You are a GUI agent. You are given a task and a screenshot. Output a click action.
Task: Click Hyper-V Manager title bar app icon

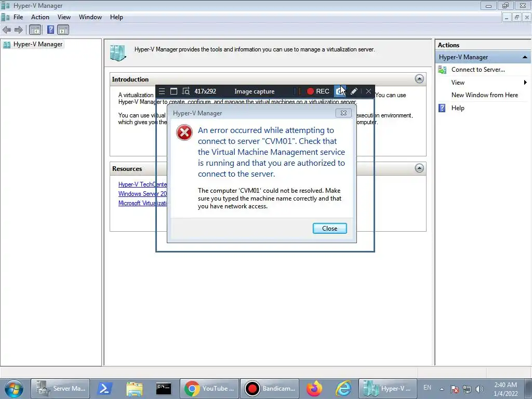tap(5, 5)
